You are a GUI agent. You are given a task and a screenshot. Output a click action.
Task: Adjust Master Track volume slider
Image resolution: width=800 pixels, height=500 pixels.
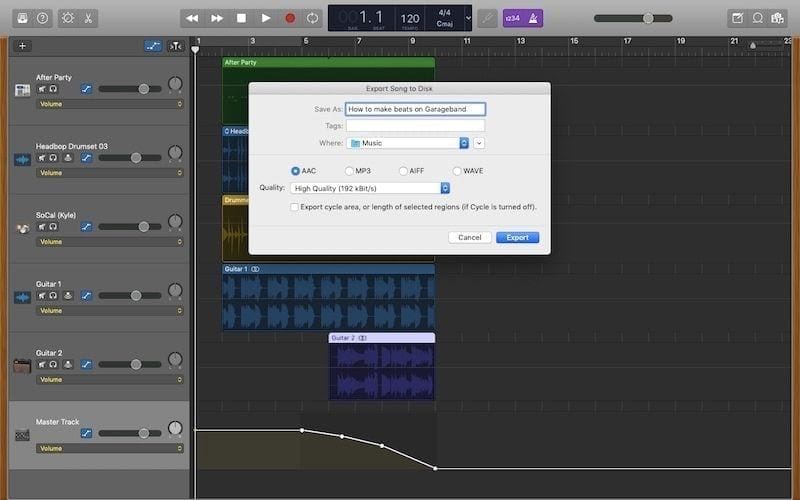click(130, 433)
